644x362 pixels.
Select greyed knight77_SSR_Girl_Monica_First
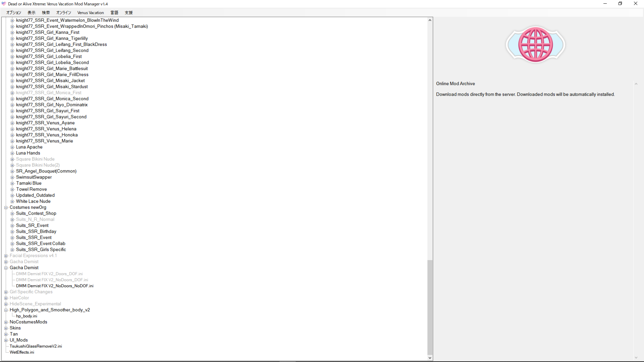click(x=49, y=93)
